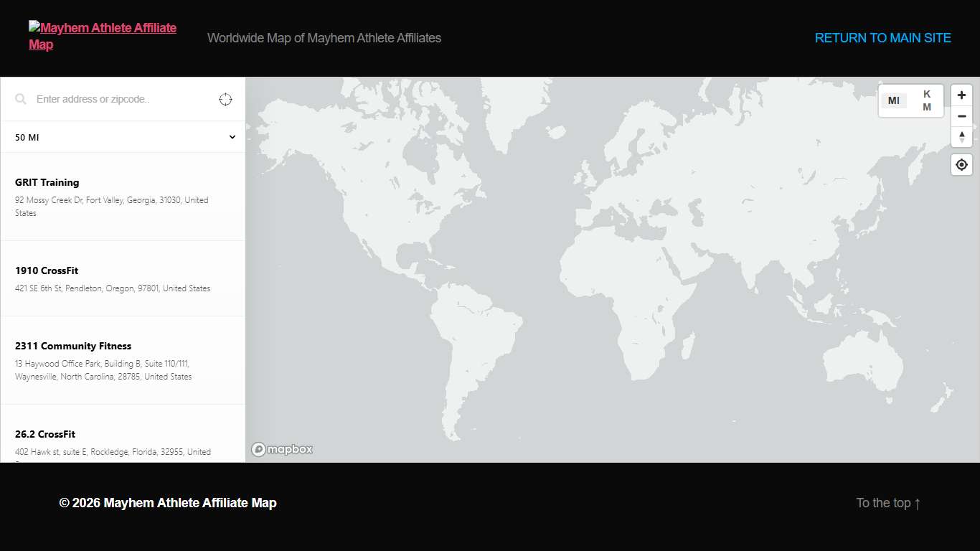
Task: Select 2311 Community Fitness in the list
Action: point(73,345)
